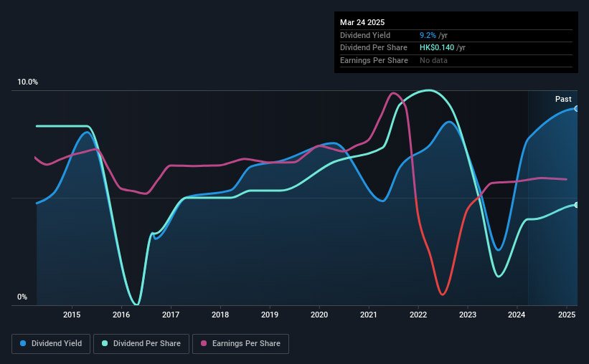Click the tooltip Dividend Yield row label
Image resolution: width=589 pixels, height=364 pixels.
365,35
